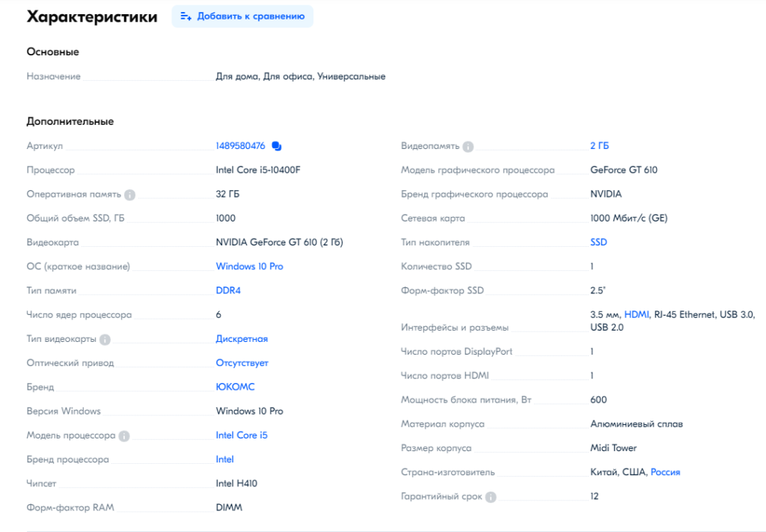Select the 32 ГБ RAM value

click(227, 194)
